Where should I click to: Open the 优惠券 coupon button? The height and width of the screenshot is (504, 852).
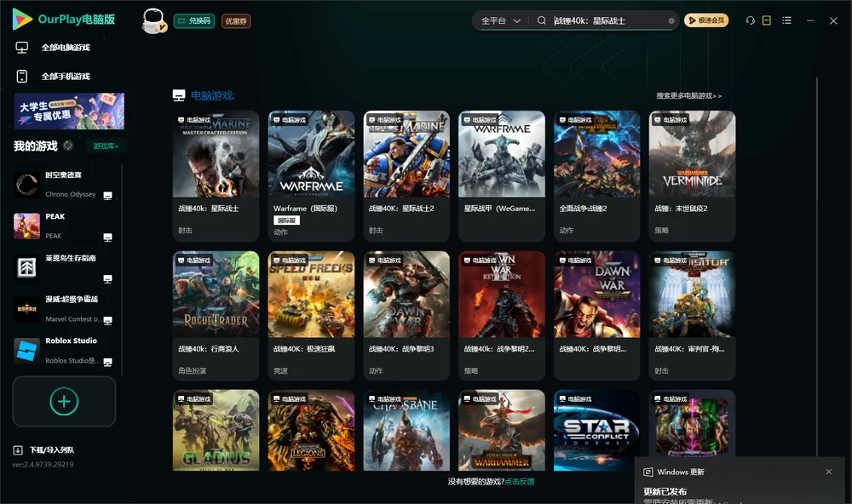click(x=236, y=20)
